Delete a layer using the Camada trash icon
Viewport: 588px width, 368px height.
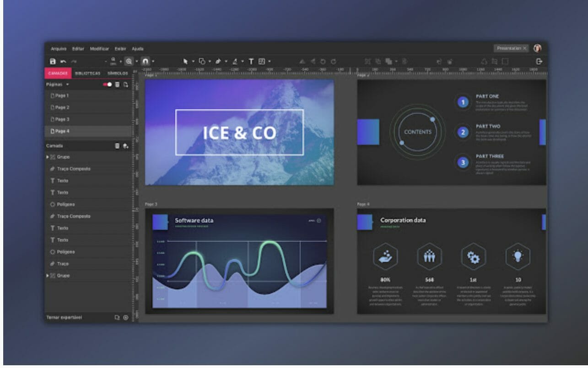118,146
